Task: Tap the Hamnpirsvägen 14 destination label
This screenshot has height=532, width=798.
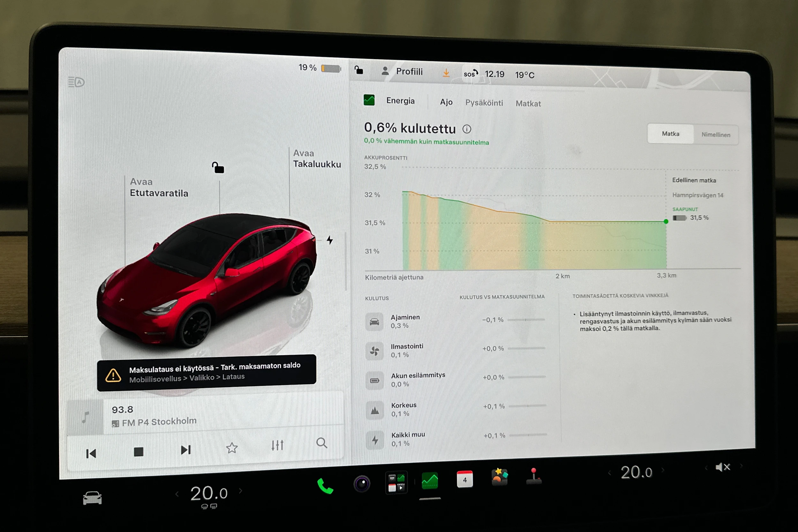Action: tap(697, 195)
